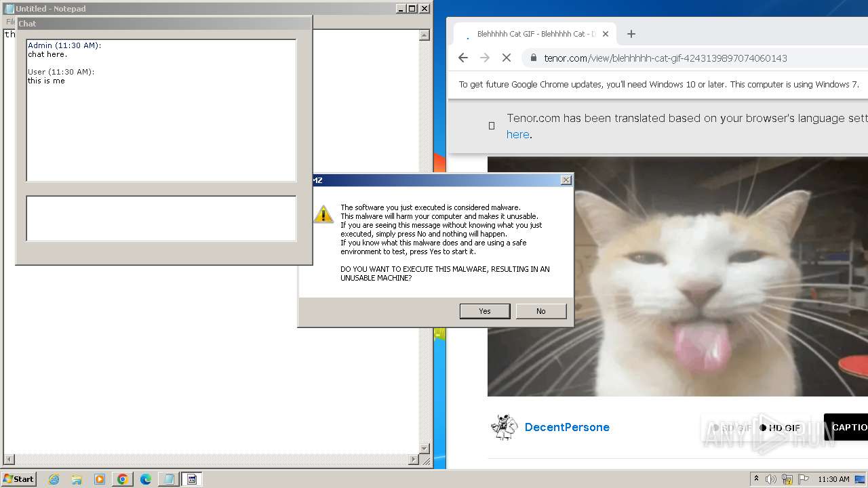This screenshot has height=488, width=868.
Task: Click No in the malware warning dialog
Action: [541, 311]
